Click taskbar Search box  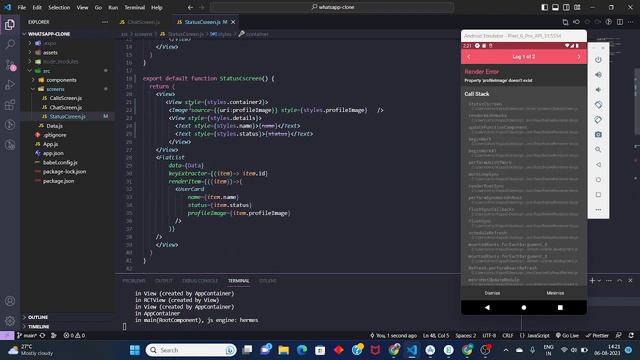point(191,350)
